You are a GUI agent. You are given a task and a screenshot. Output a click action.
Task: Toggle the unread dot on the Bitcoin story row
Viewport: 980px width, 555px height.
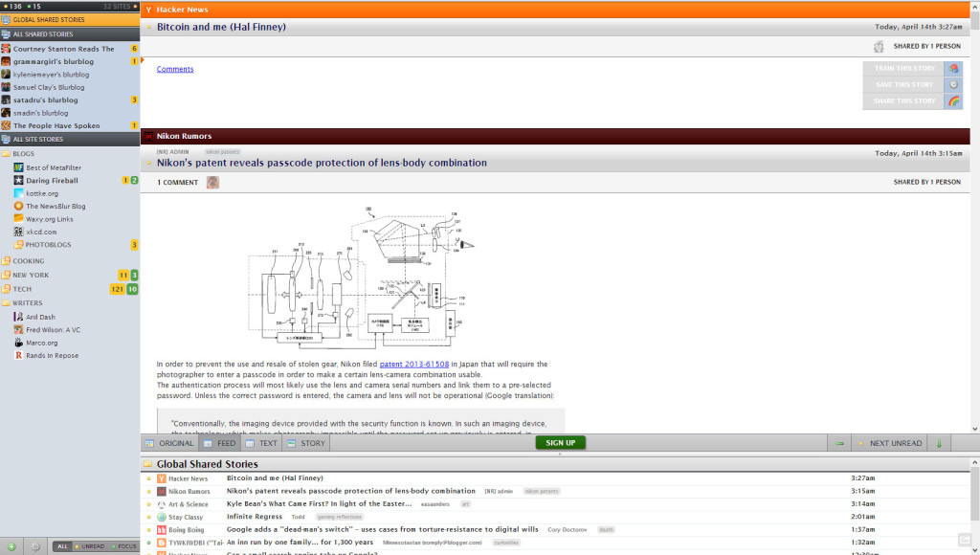click(x=148, y=478)
